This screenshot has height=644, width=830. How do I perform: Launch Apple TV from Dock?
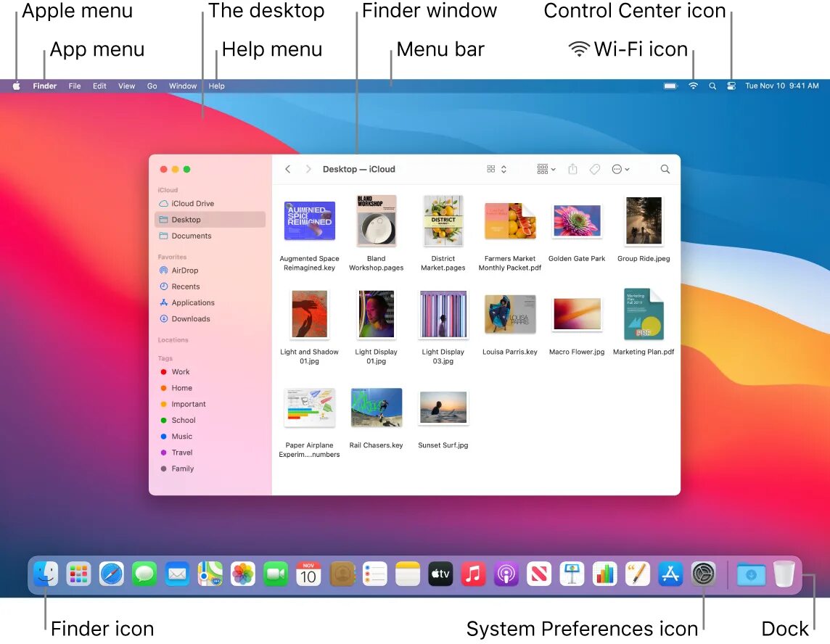[x=440, y=574]
